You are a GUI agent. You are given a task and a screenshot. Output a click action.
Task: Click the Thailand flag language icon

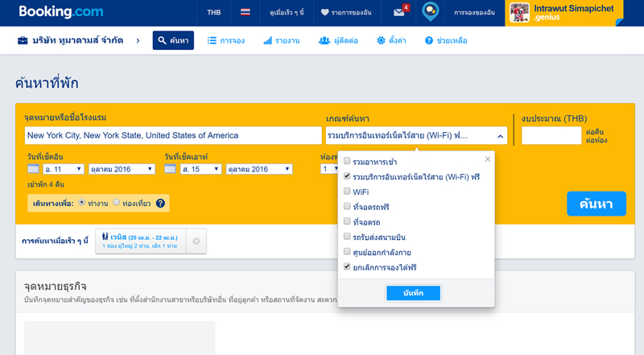[245, 13]
